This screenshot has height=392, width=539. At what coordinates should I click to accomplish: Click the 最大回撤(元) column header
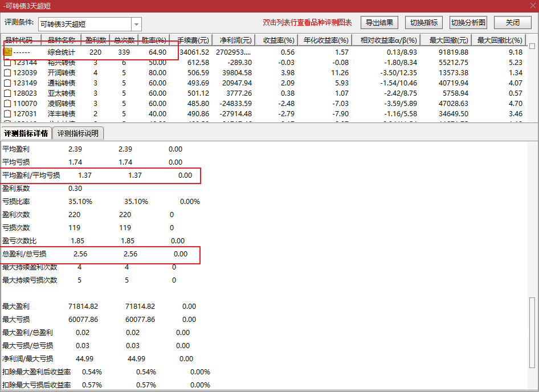click(448, 40)
